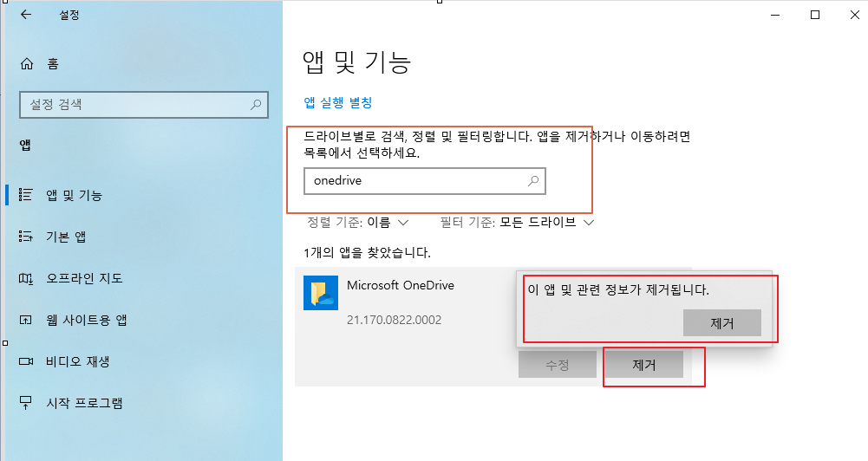Go back with the arrow next to 설정
The height and width of the screenshot is (461, 868).
[x=26, y=15]
